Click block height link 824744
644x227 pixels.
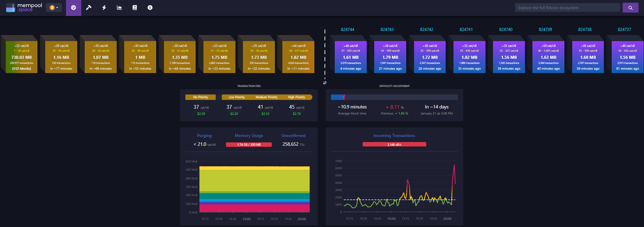348,30
